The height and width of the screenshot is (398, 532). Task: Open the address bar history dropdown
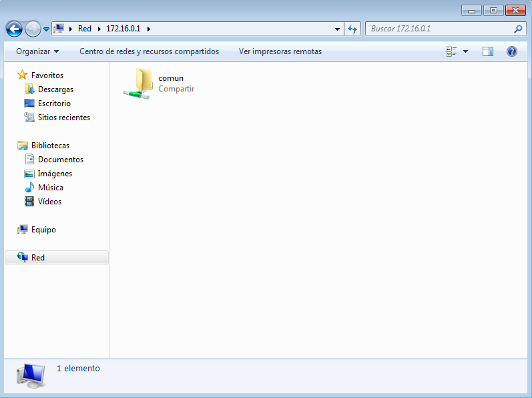tap(337, 29)
